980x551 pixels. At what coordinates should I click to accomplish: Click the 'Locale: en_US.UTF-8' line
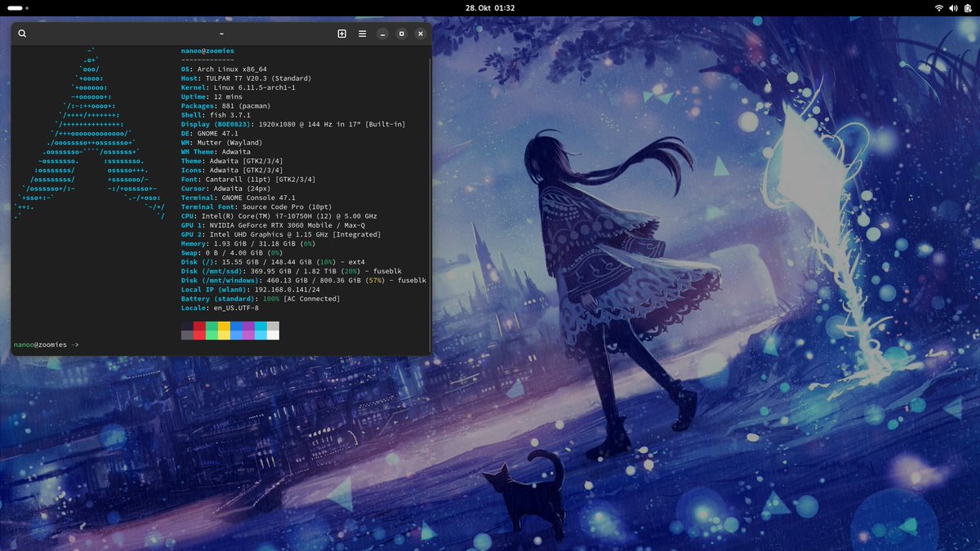220,307
